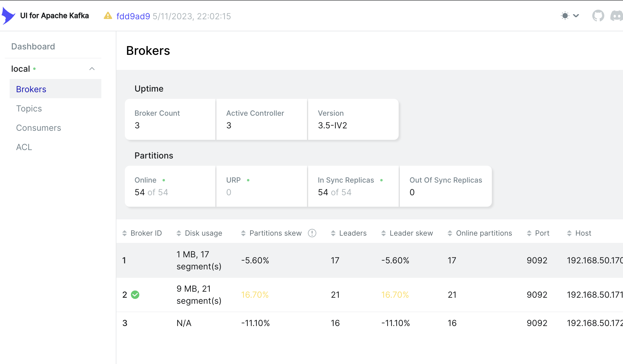
Task: Click the Brokers page heading
Action: [x=148, y=51]
